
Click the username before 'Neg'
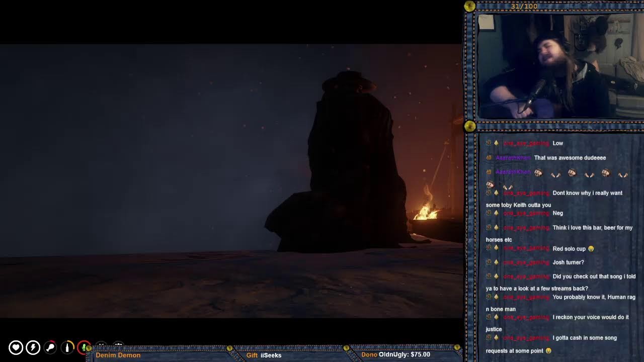(526, 213)
